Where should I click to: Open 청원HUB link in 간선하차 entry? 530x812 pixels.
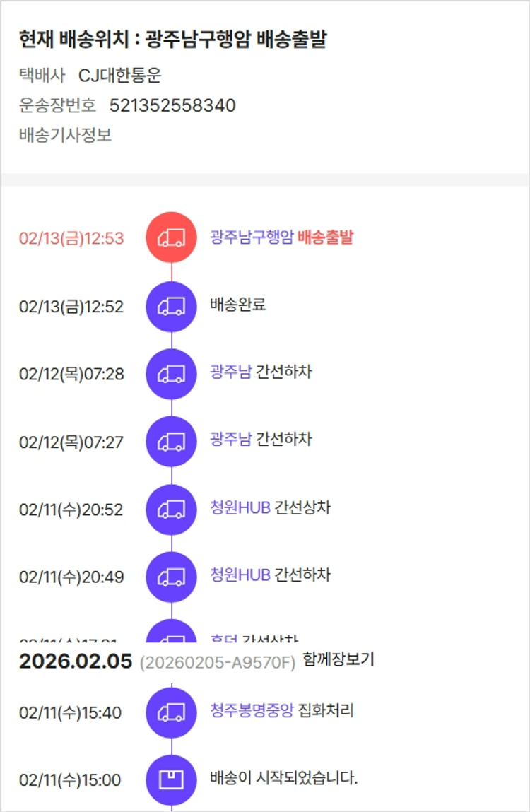(x=240, y=575)
